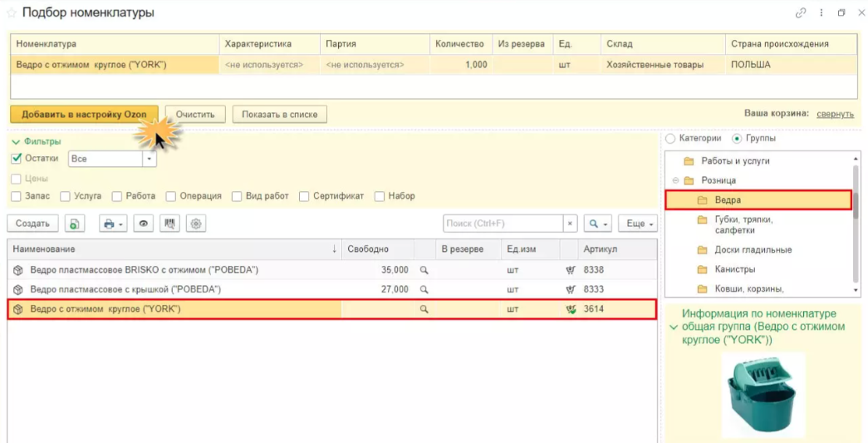Image resolution: width=868 pixels, height=443 pixels.
Task: Click the copy document icon next to Создать
Action: [75, 224]
